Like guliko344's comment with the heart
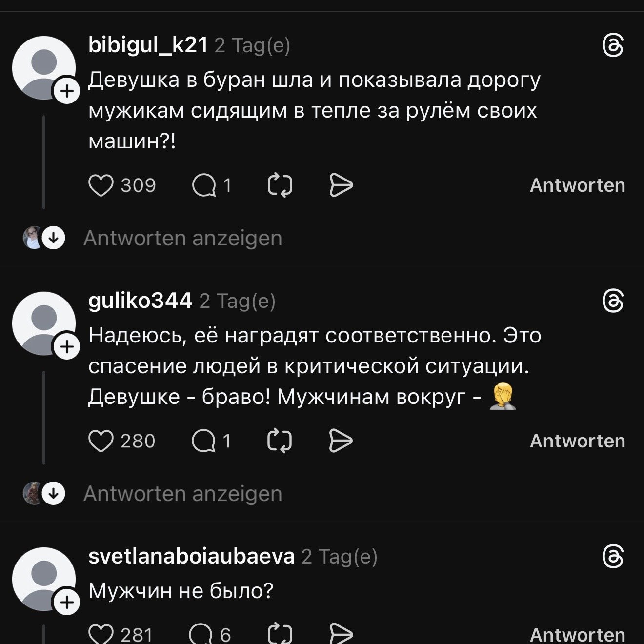 tap(101, 442)
